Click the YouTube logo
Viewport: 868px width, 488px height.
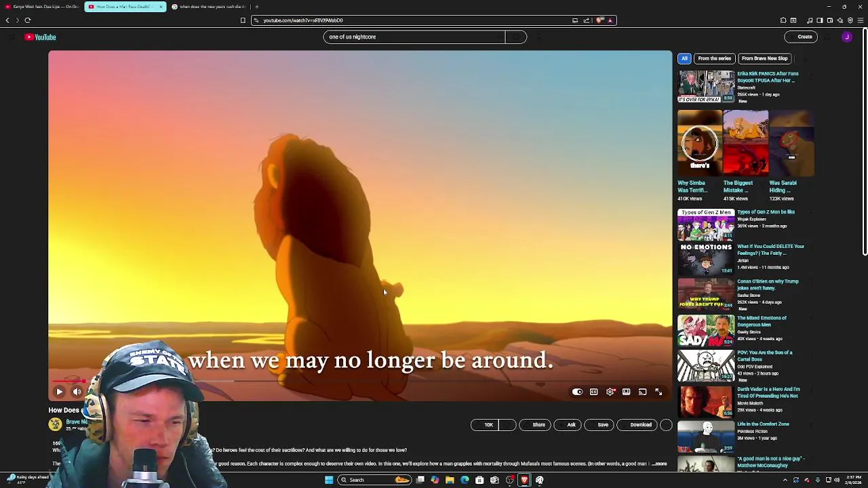[41, 37]
